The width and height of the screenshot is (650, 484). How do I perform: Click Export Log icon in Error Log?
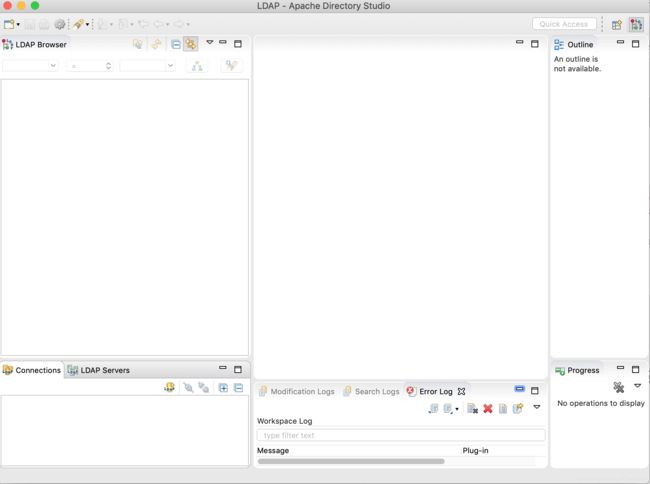pyautogui.click(x=433, y=409)
